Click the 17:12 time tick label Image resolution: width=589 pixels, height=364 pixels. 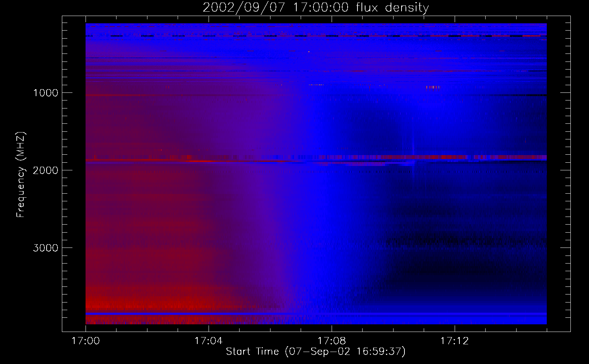click(x=455, y=341)
